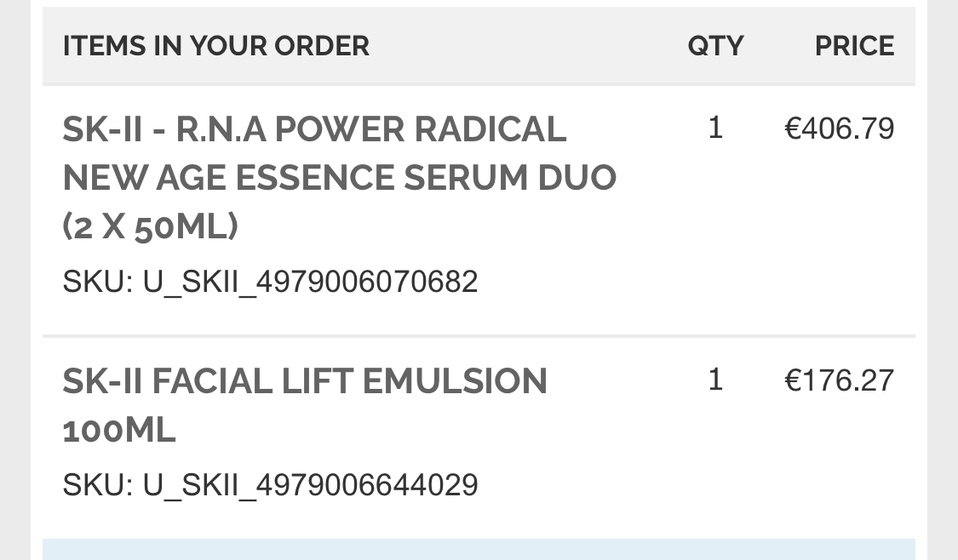This screenshot has width=958, height=560.
Task: Click the quantity value for the serum duo
Action: pos(715,129)
